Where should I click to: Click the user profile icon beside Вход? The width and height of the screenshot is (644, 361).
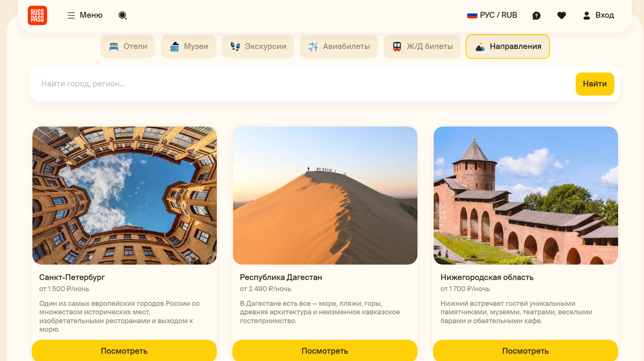[x=587, y=15]
